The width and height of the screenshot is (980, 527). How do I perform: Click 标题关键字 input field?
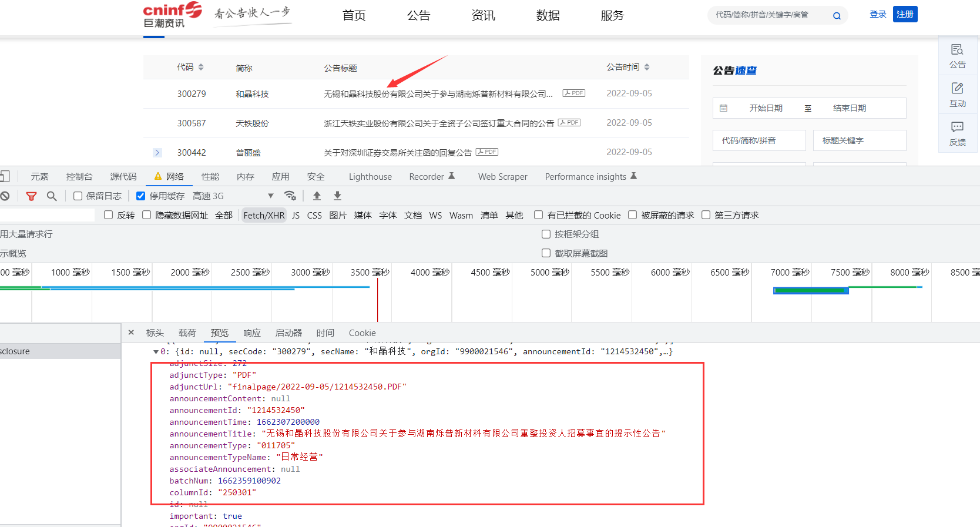pyautogui.click(x=860, y=140)
